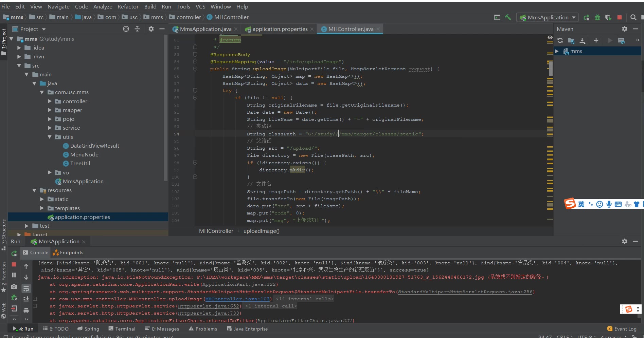Expand the mms node in Maven panel

coord(557,51)
